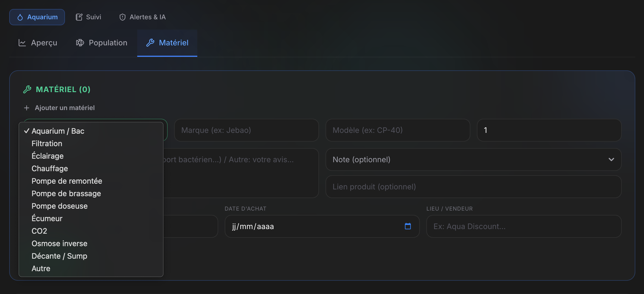Click the water drop Aquarium icon

coord(20,17)
